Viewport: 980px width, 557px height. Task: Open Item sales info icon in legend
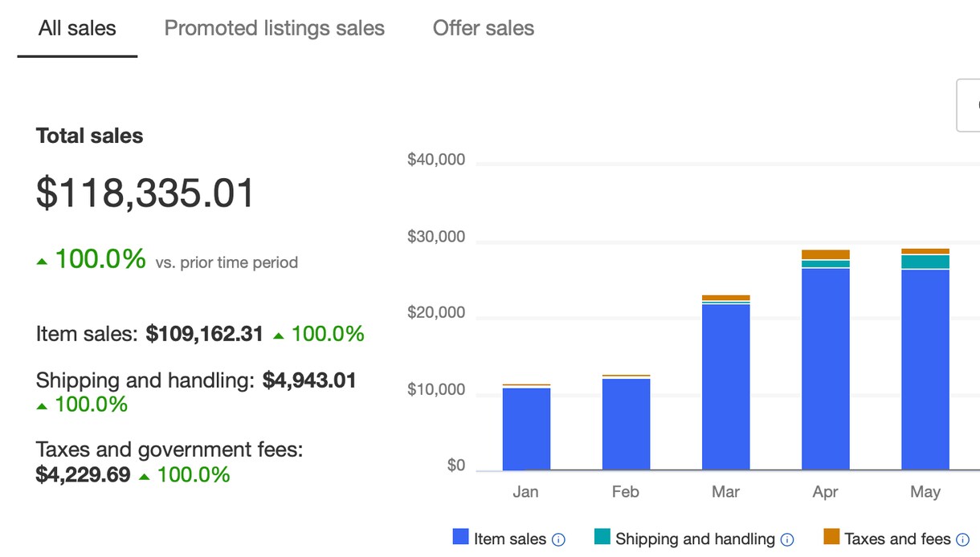tap(558, 539)
